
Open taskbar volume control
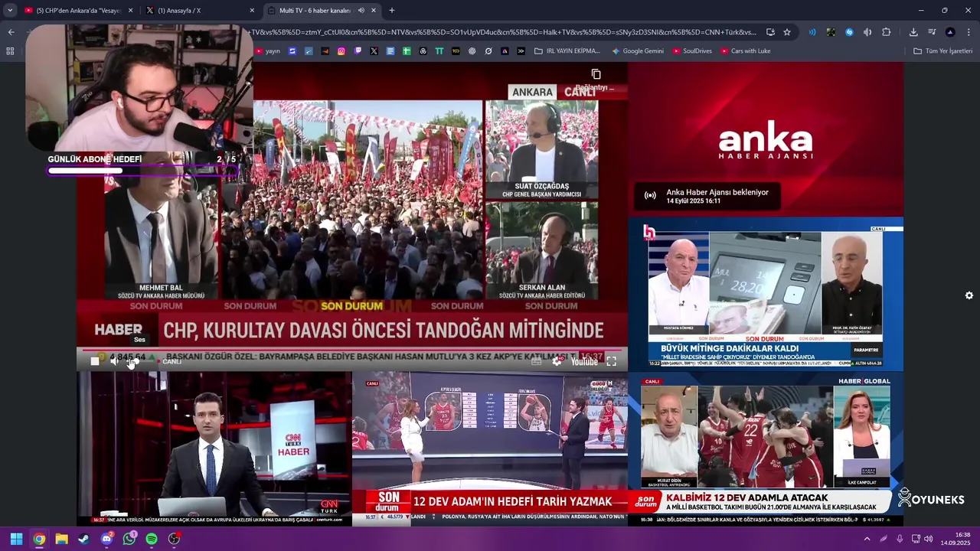[928, 539]
